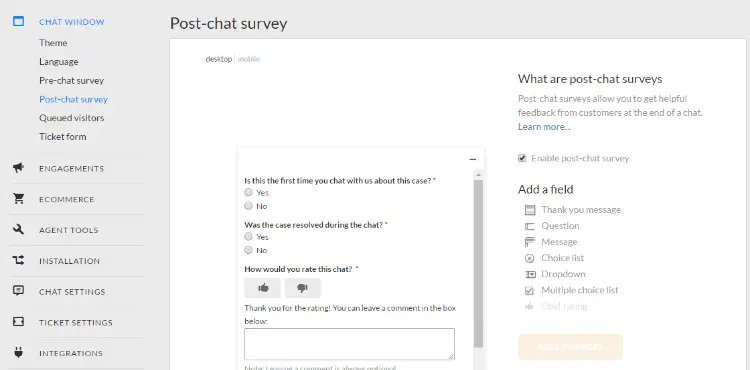
Task: Click the Integrations plug icon
Action: [x=18, y=353]
